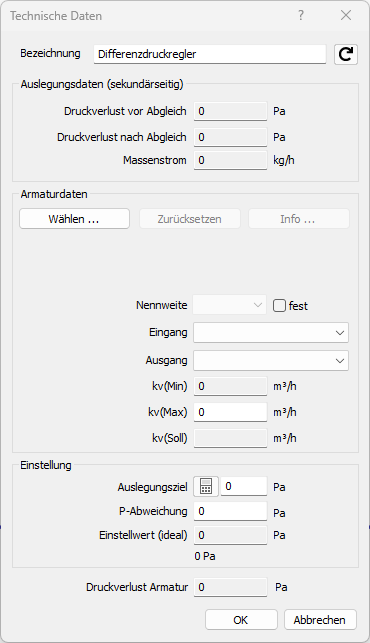
Task: Expand the Eingang combo box
Action: (271, 333)
